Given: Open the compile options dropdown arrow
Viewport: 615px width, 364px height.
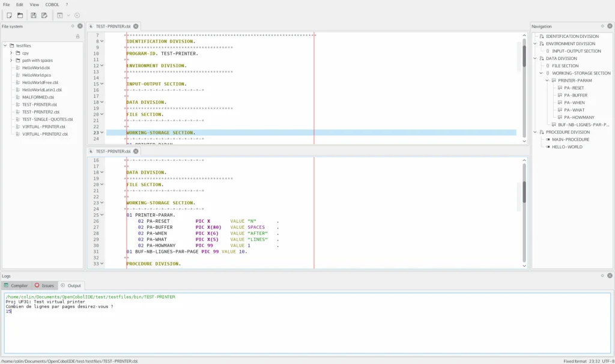Looking at the screenshot, I should click(x=68, y=15).
